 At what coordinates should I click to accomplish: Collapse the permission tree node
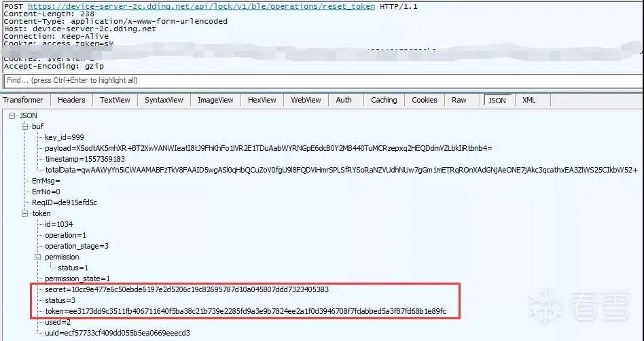(38, 257)
